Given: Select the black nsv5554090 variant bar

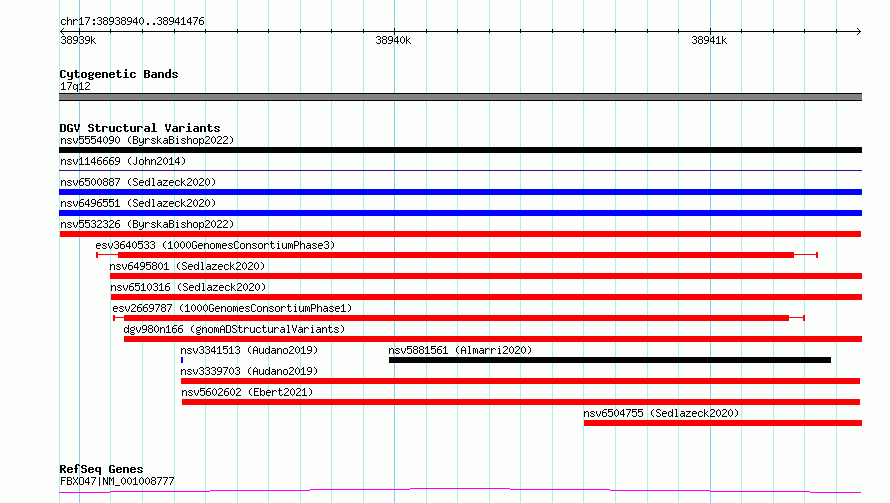Looking at the screenshot, I should (x=460, y=150).
